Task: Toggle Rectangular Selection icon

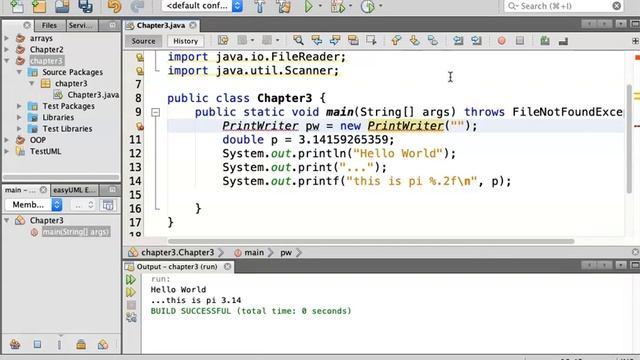Action: pos(371,40)
